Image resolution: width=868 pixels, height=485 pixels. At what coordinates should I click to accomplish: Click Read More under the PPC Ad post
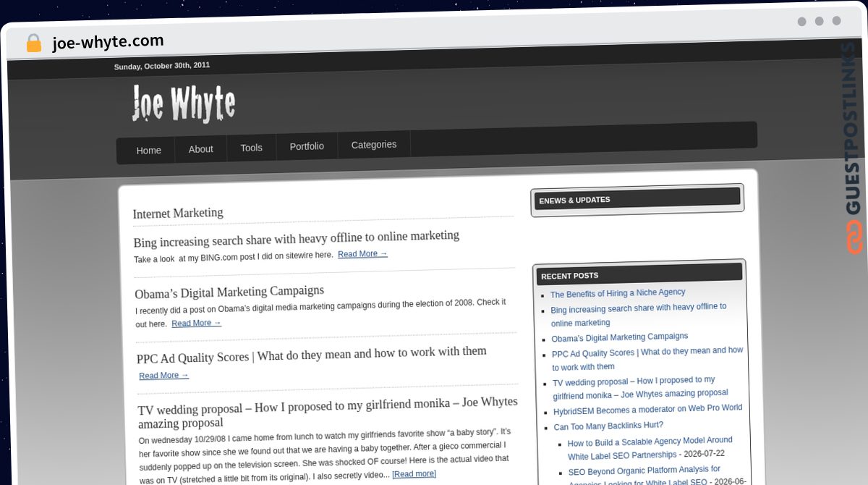pos(163,375)
